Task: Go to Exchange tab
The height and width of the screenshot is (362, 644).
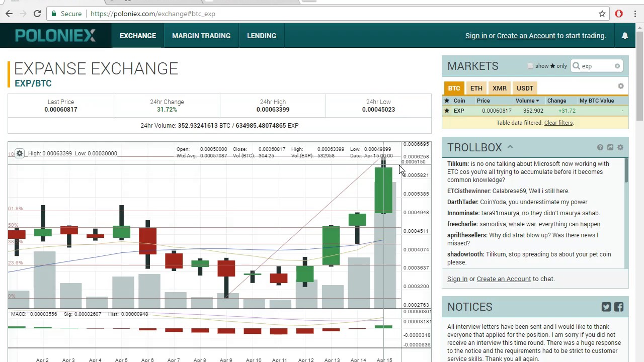Action: [138, 36]
